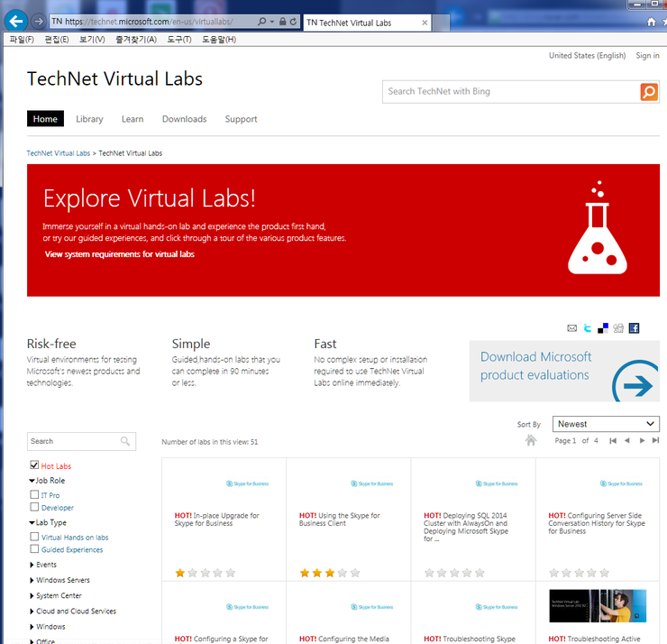The width and height of the screenshot is (667, 644).
Task: Jump to last page of labs
Action: point(655,440)
